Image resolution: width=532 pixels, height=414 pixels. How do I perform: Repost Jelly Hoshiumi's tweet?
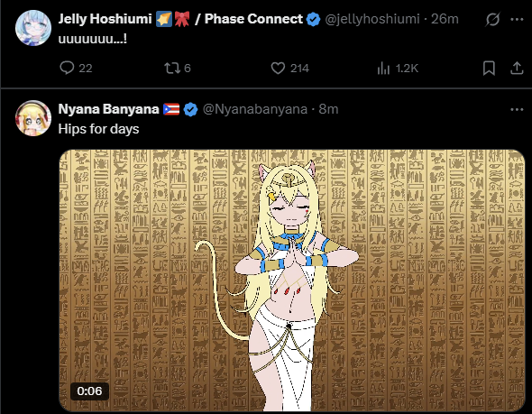pos(178,69)
